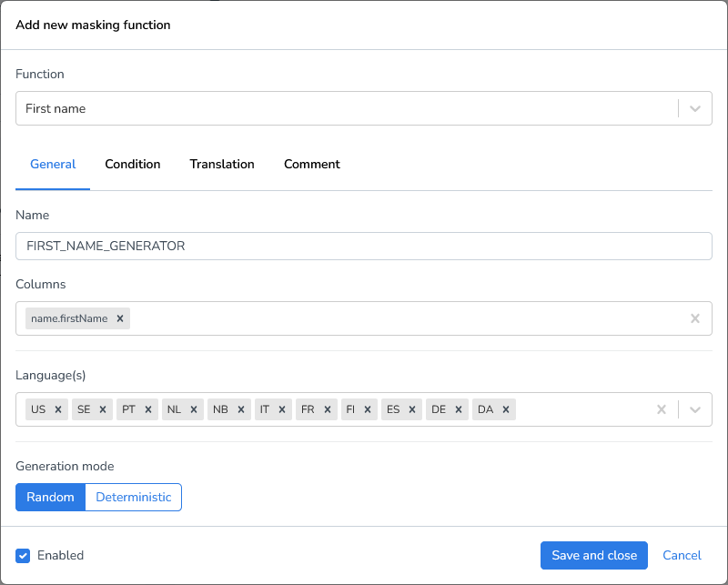
Task: Open the Function dropdown
Action: 694,108
